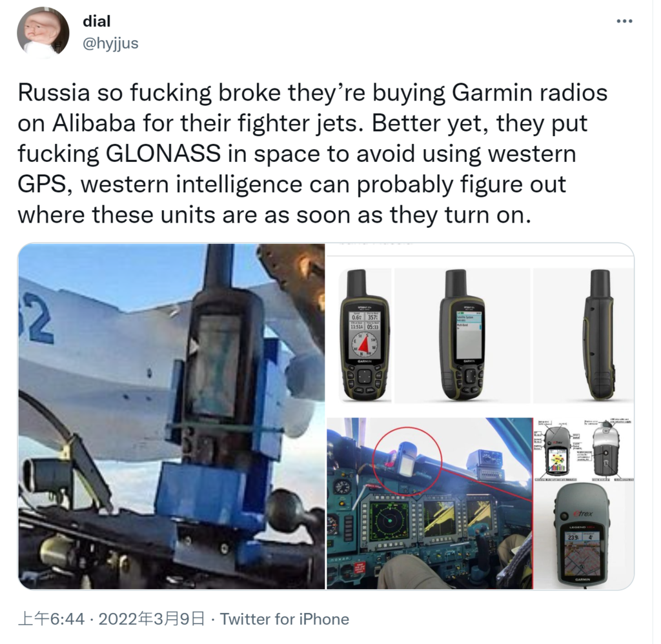The height and width of the screenshot is (644, 661).
Task: Click dial's profile avatar picture
Action: pyautogui.click(x=43, y=32)
